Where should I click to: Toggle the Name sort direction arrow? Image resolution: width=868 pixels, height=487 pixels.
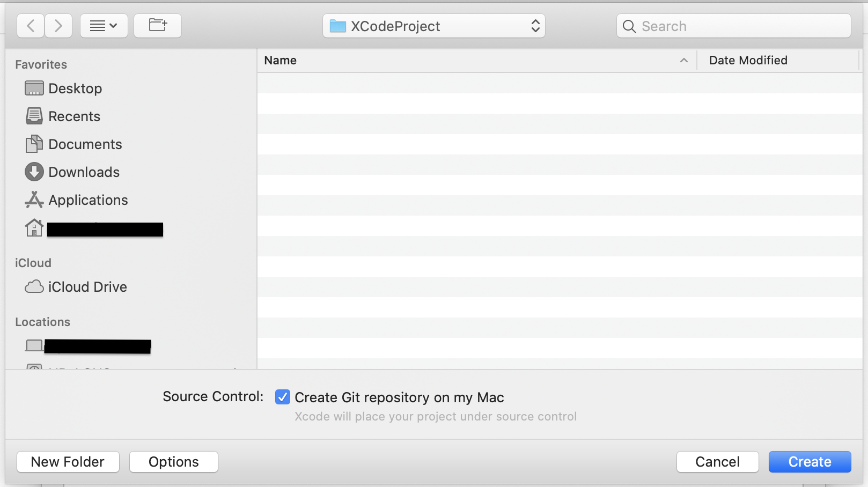coord(684,61)
